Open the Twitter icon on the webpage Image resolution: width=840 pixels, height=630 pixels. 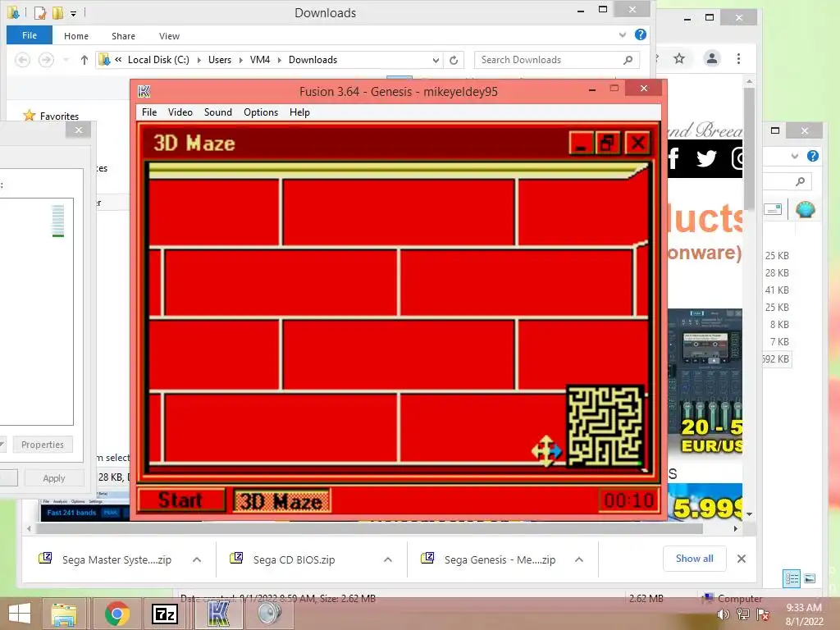(x=706, y=158)
